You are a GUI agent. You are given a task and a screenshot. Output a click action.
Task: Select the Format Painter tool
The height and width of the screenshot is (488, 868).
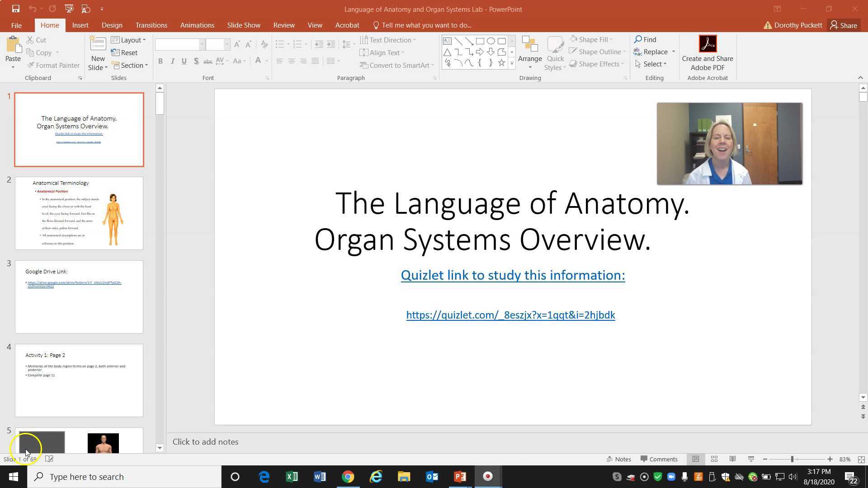pyautogui.click(x=53, y=65)
